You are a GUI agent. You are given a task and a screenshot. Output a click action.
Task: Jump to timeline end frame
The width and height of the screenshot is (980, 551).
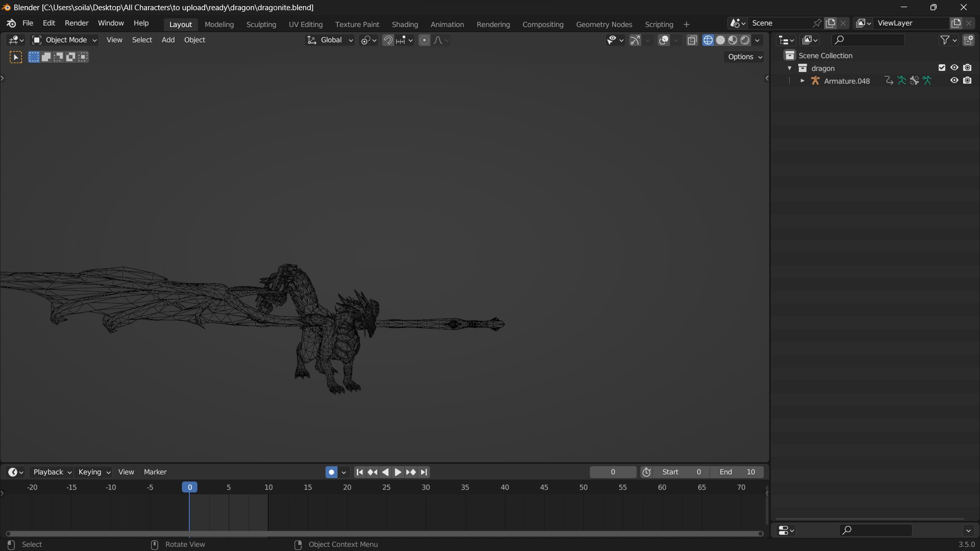pos(424,472)
